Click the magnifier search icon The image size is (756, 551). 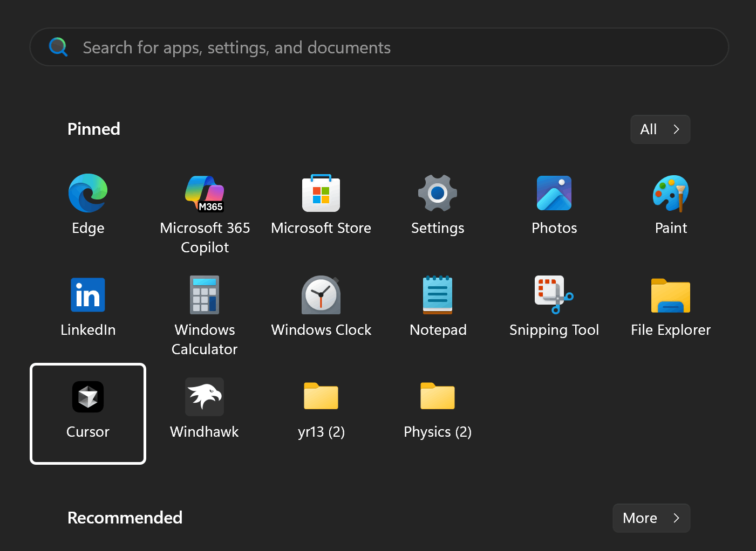pos(58,47)
